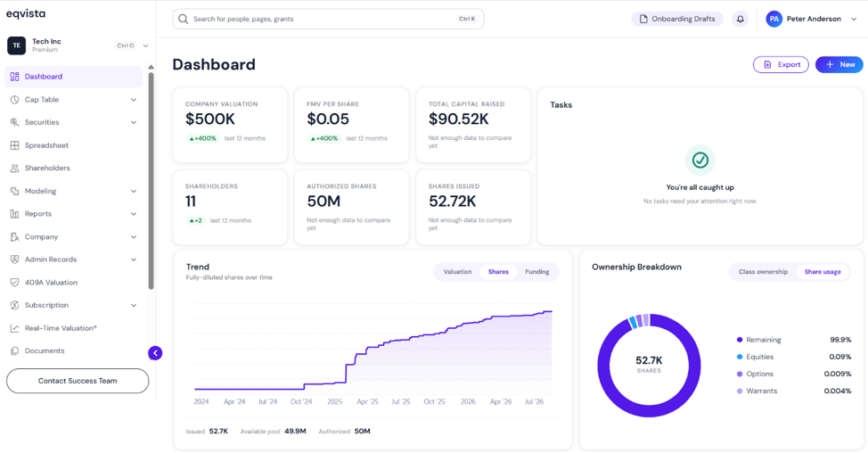Viewport: 868px width, 453px height.
Task: Collapse sidebar with purple arrow button
Action: [x=155, y=353]
